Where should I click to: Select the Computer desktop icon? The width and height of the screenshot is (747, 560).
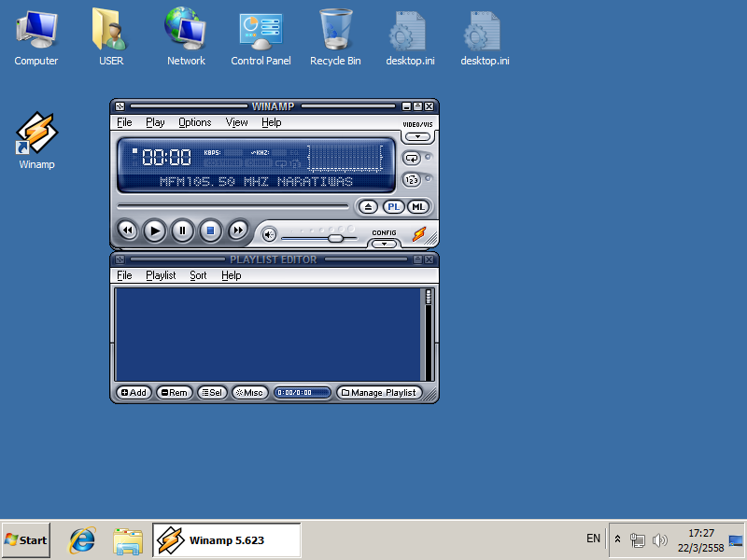click(x=36, y=39)
